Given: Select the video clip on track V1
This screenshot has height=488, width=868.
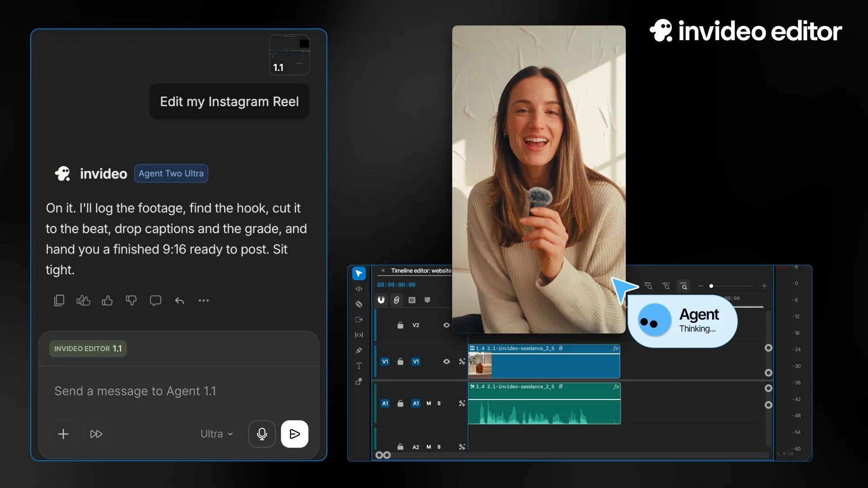Looking at the screenshot, I should [544, 361].
